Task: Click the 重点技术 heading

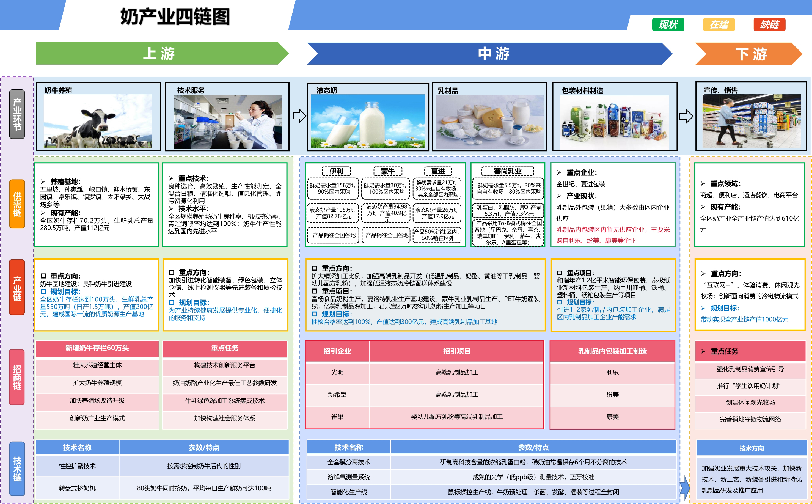Action: click(193, 178)
